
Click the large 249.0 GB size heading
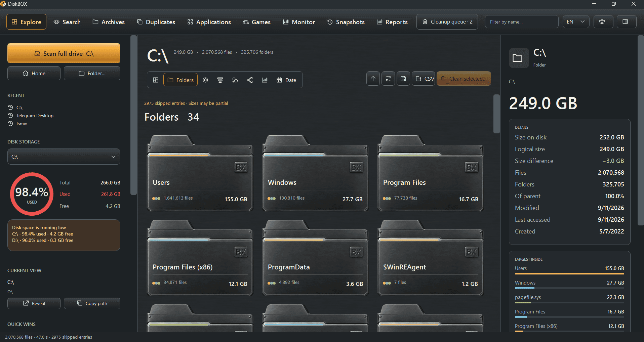(x=543, y=103)
